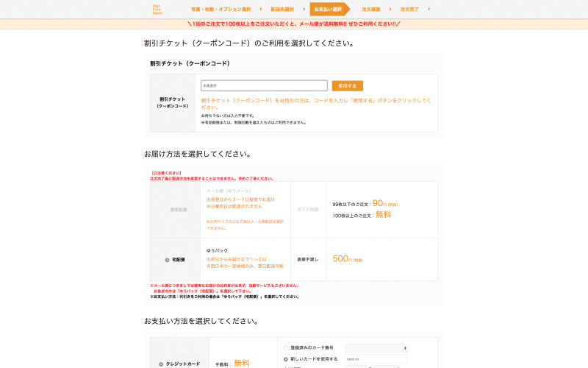Click the ゆうパック delivery label
The height and width of the screenshot is (368, 588).
pos(217,250)
